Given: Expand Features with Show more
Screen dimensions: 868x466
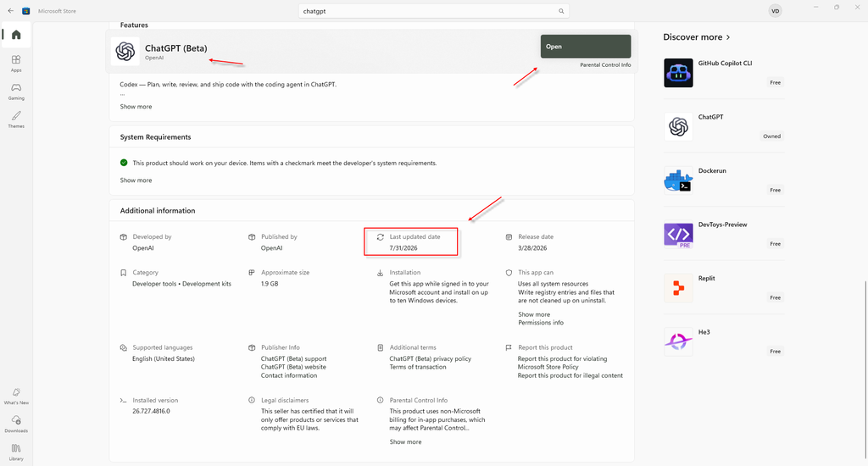Looking at the screenshot, I should point(136,106).
